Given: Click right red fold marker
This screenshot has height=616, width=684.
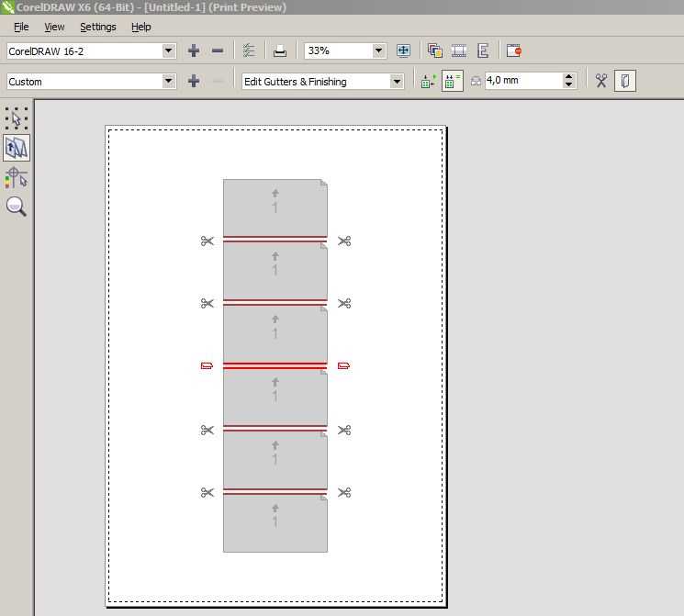Looking at the screenshot, I should point(343,365).
